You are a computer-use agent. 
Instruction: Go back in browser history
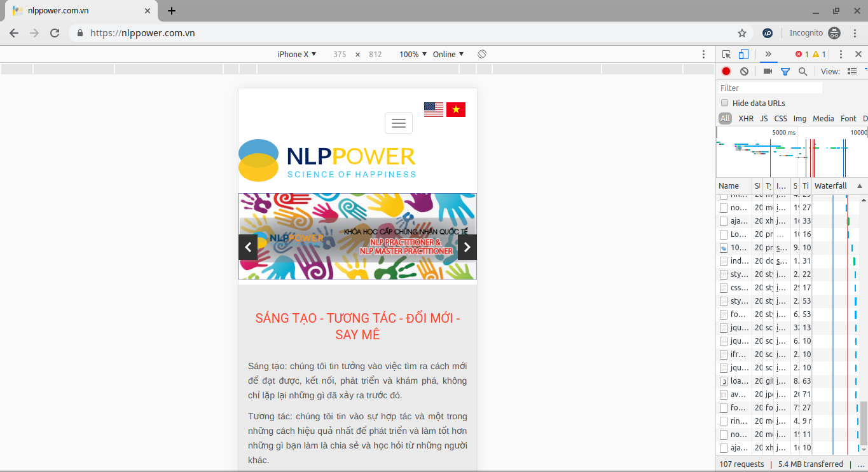pos(14,33)
